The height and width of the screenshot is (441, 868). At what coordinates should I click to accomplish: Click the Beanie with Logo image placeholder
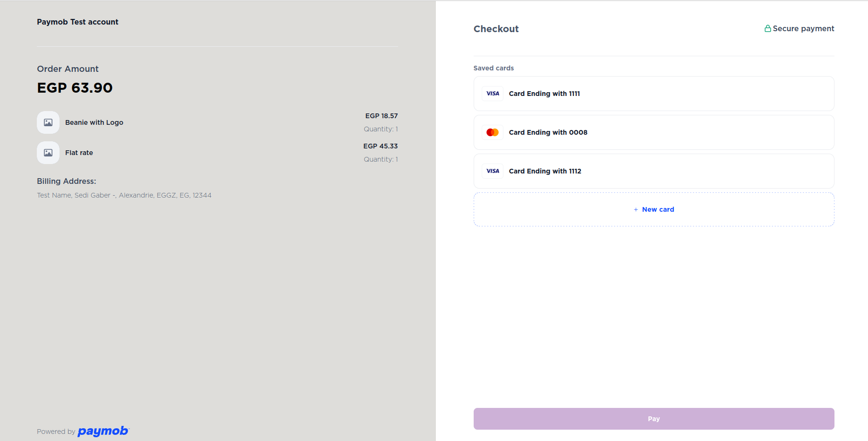48,122
